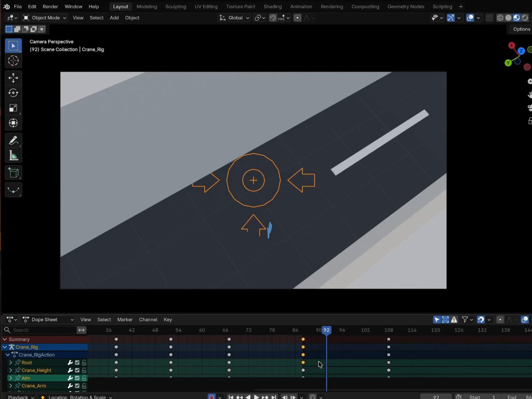The image size is (532, 399).
Task: Open the dope sheet filter dropdown
Action: (467, 320)
